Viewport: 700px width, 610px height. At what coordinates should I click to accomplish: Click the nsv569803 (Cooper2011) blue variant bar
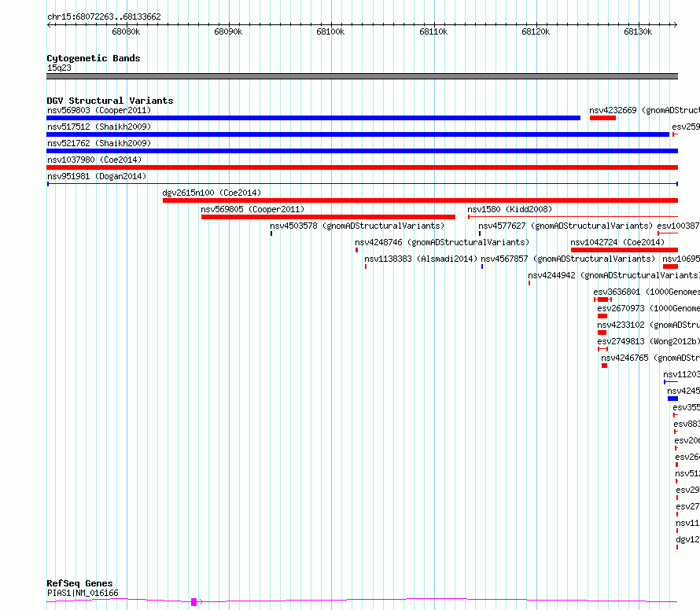click(313, 118)
